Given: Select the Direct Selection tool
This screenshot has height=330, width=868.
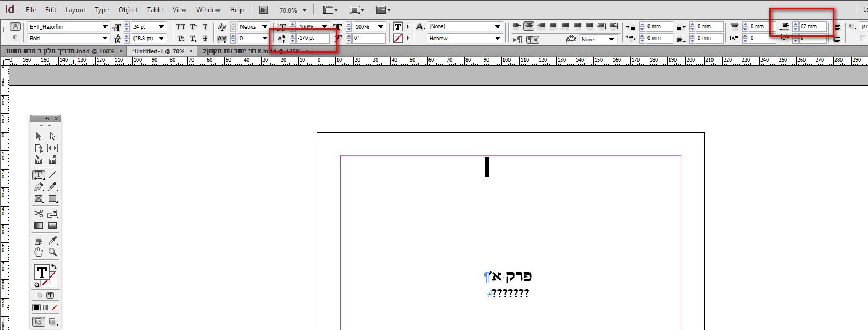Looking at the screenshot, I should tap(52, 136).
